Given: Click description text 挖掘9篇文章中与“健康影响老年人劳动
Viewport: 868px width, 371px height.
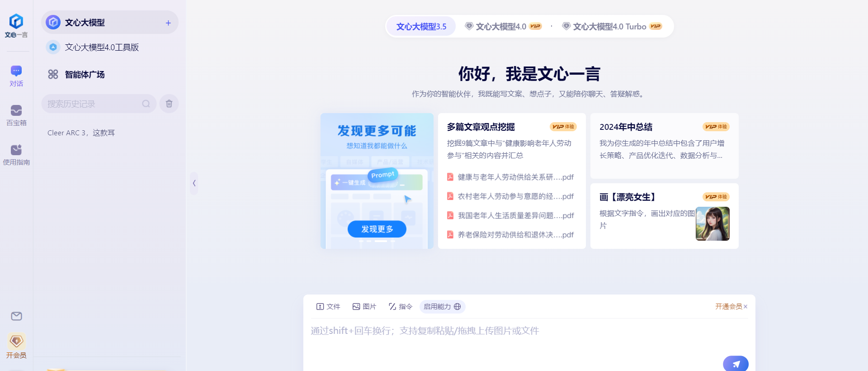Looking at the screenshot, I should 509,143.
